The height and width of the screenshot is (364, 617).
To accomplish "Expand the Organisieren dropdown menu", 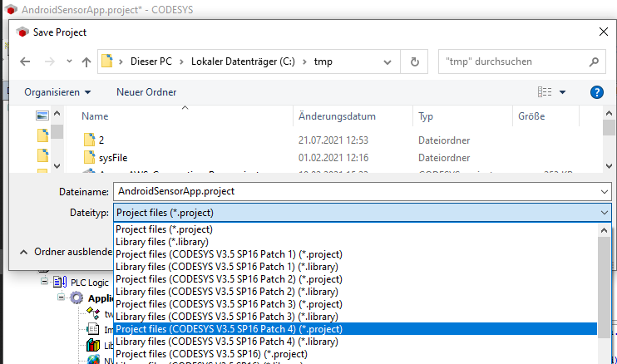I will point(57,92).
